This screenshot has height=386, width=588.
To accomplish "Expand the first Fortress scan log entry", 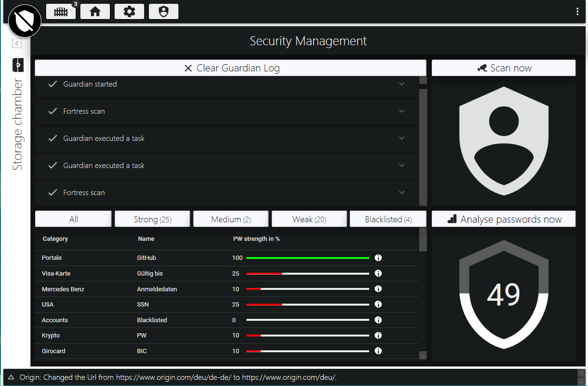I will [402, 111].
